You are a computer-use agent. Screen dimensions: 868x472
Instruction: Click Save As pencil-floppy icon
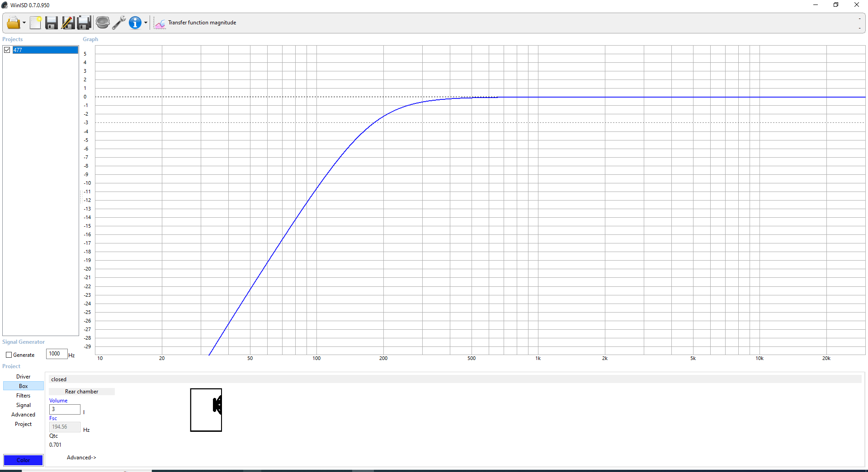[x=68, y=23]
